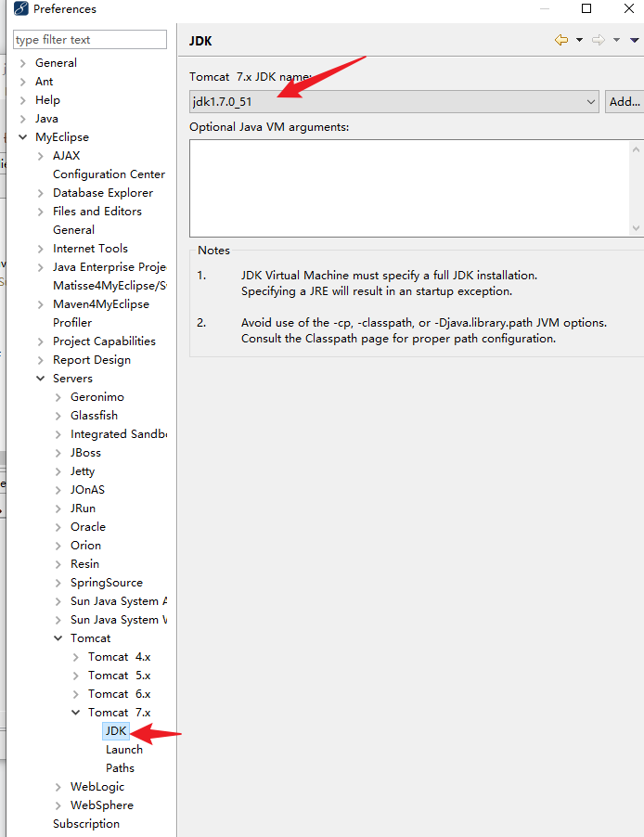The width and height of the screenshot is (644, 837).
Task: Click the back navigation arrow icon
Action: tap(561, 40)
